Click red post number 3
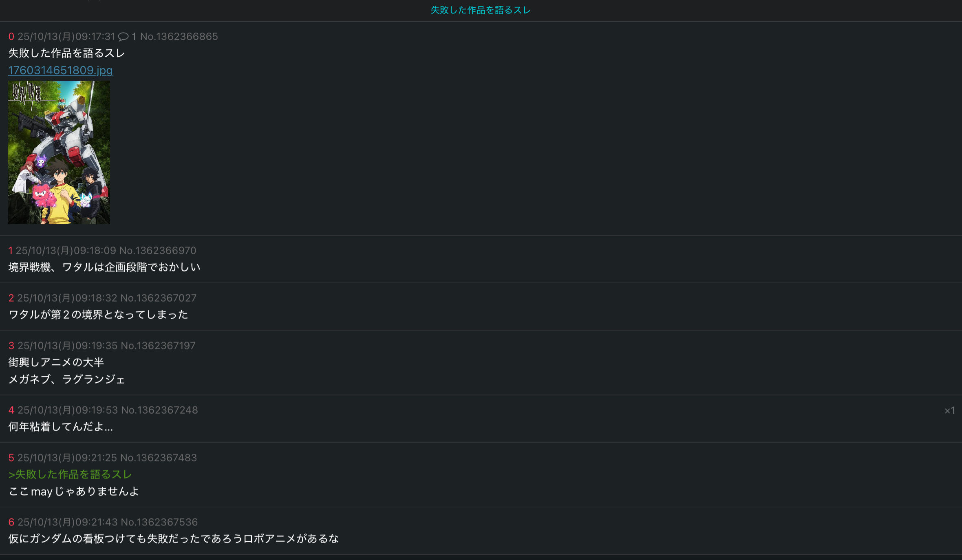Image resolution: width=962 pixels, height=560 pixels. [x=11, y=346]
